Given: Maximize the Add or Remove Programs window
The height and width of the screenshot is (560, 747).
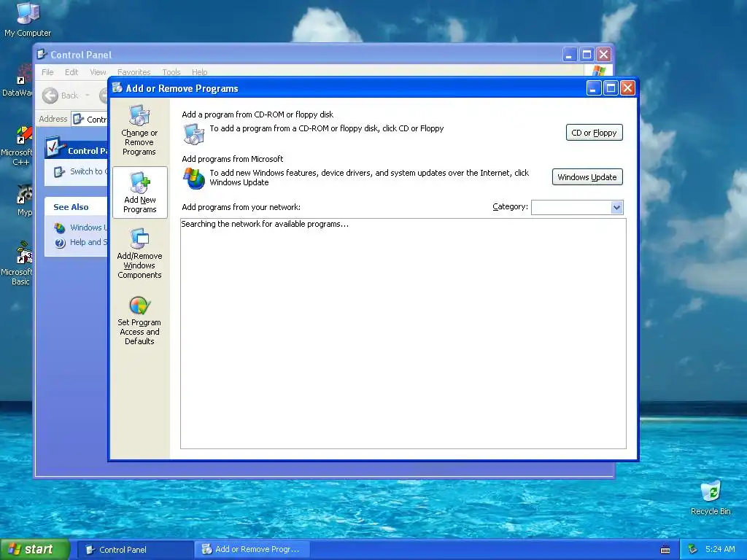Looking at the screenshot, I should [611, 88].
